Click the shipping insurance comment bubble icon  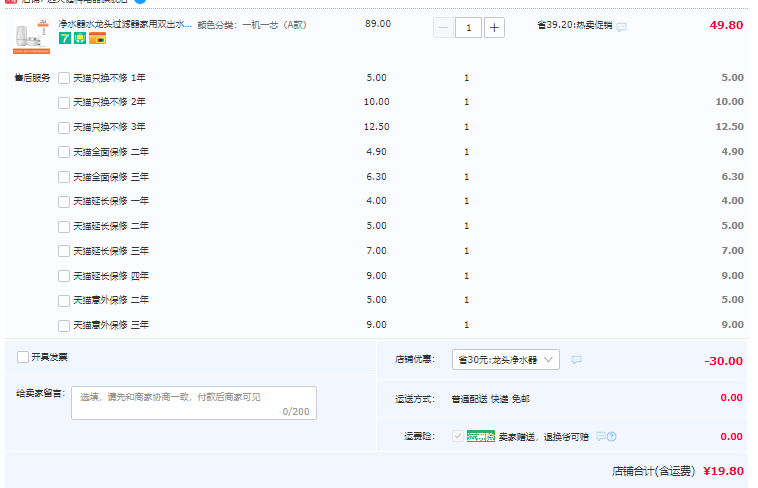tap(600, 436)
